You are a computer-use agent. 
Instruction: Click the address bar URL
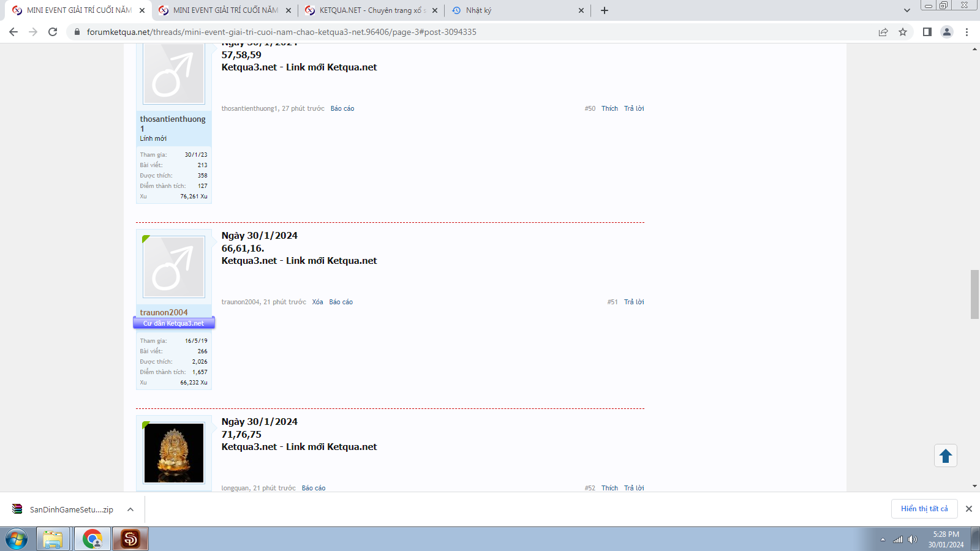(x=281, y=32)
